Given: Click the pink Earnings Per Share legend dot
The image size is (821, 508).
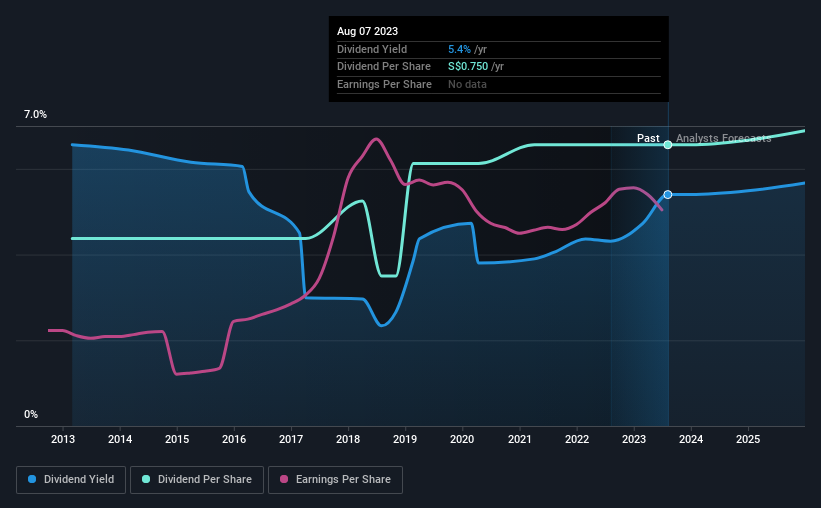Looking at the screenshot, I should (284, 479).
